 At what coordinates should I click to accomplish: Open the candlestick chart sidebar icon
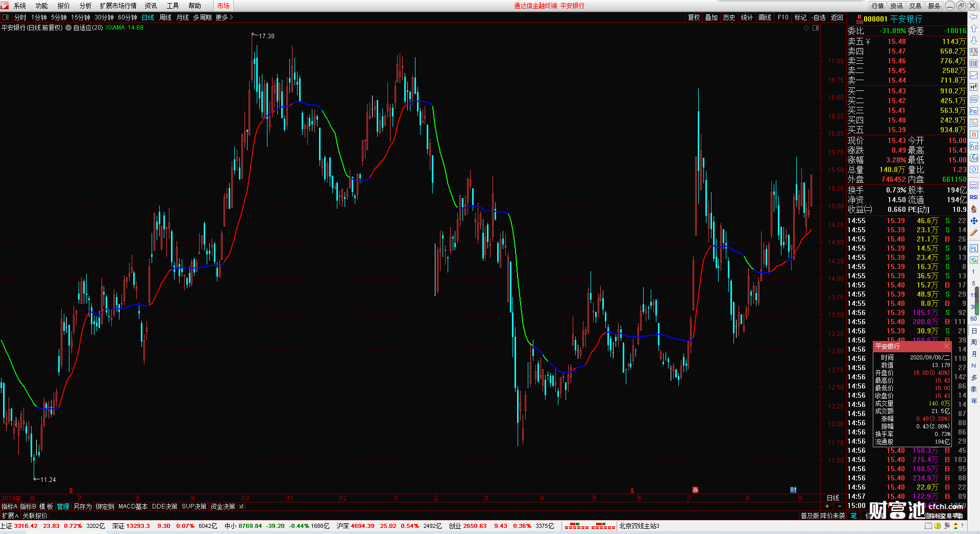[x=973, y=87]
